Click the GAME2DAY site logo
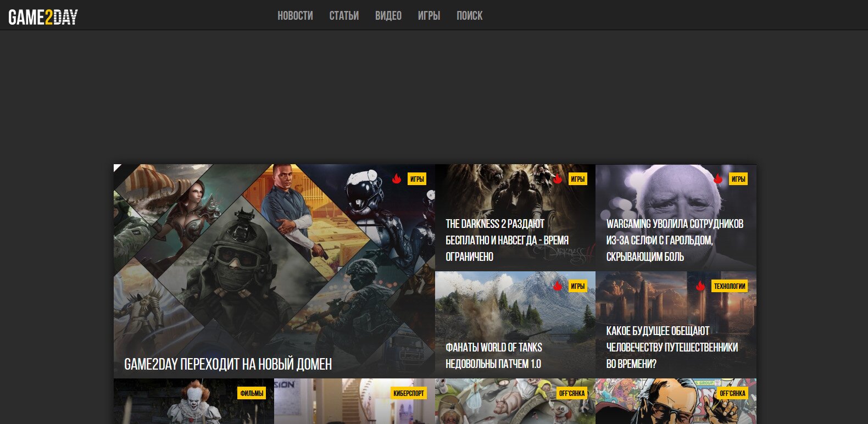Viewport: 868px width, 424px height. coord(43,17)
